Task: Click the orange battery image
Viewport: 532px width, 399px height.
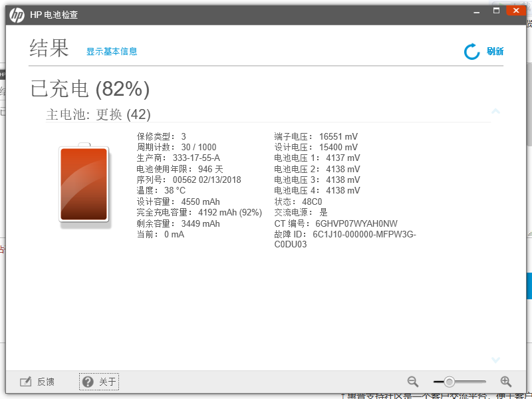Action: click(84, 184)
